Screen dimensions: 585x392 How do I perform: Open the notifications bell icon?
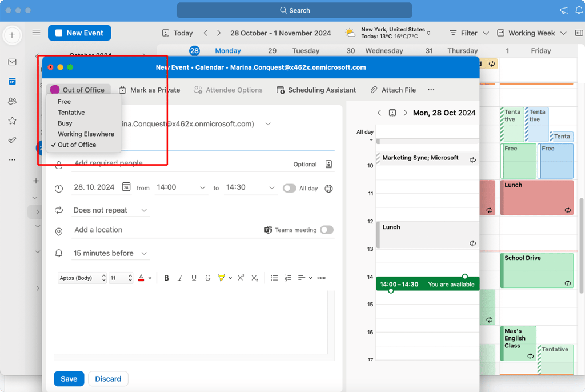(x=579, y=10)
